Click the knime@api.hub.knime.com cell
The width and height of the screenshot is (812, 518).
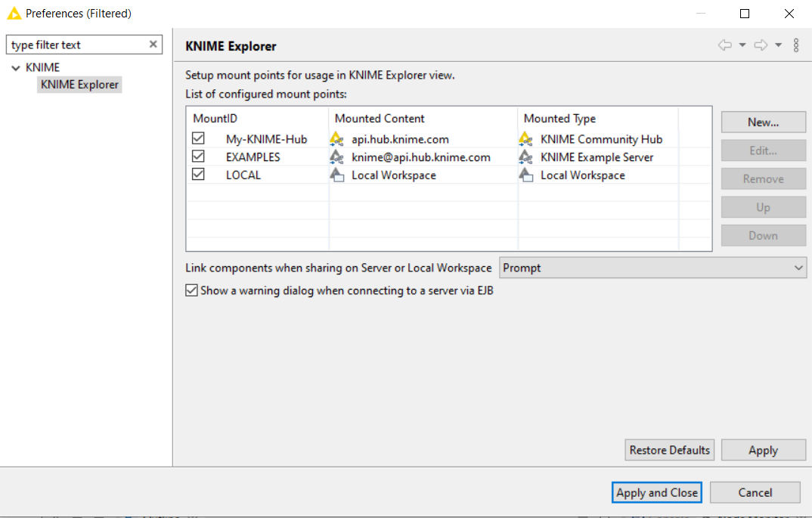click(421, 157)
